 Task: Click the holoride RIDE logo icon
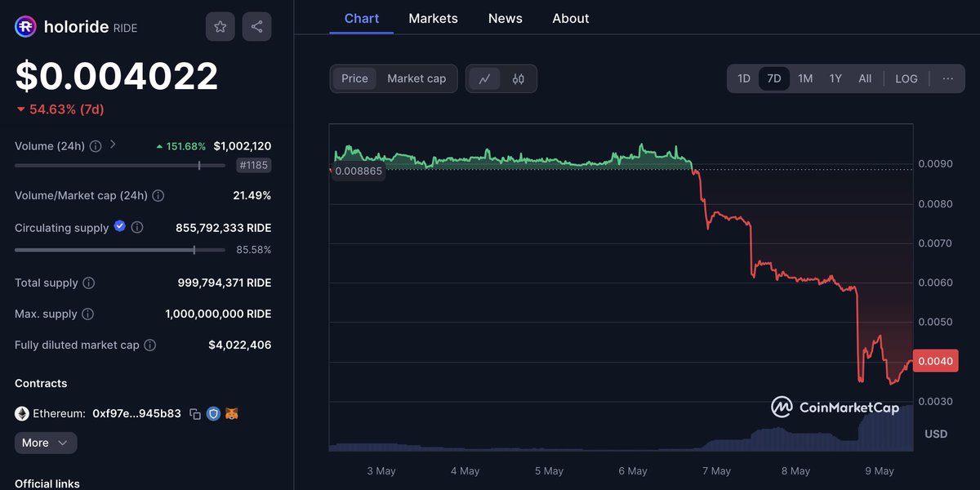[x=25, y=27]
